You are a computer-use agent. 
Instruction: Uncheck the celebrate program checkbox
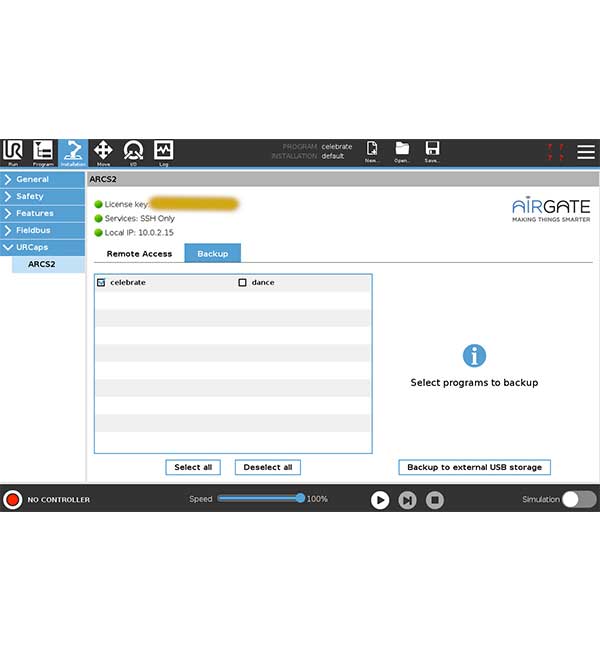[101, 283]
